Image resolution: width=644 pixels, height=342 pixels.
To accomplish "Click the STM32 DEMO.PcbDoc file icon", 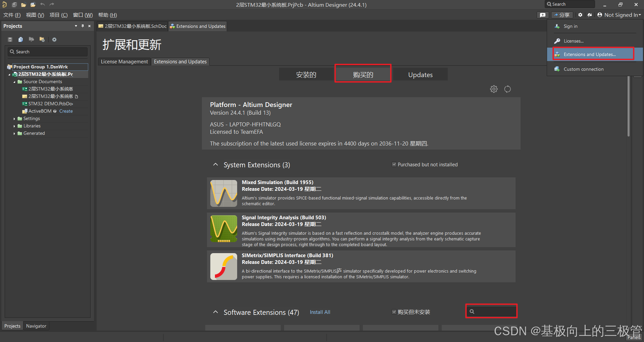I will point(24,104).
